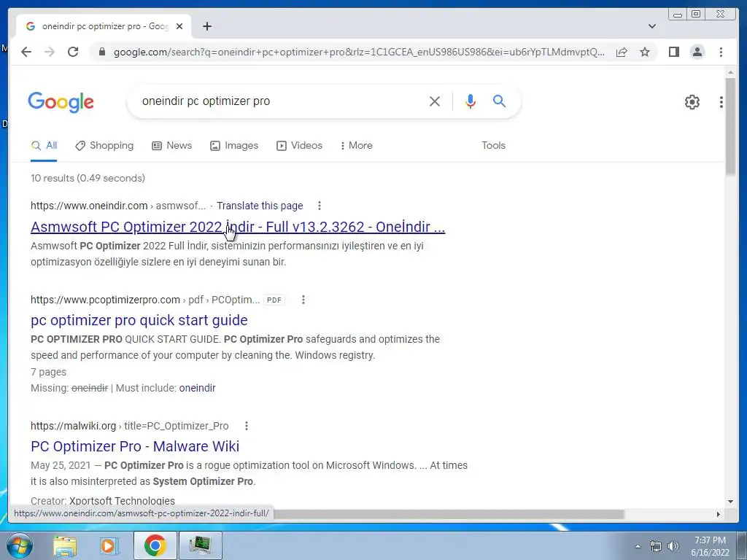The width and height of the screenshot is (747, 560).
Task: Open the Windows Start menu
Action: [x=19, y=545]
